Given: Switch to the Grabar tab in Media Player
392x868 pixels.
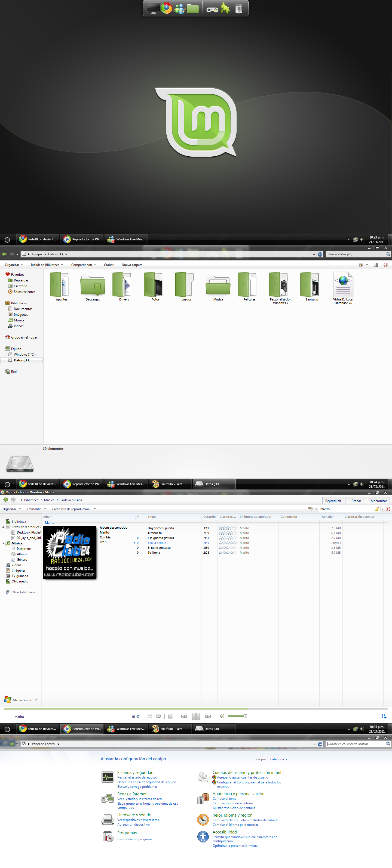Looking at the screenshot, I should 356,501.
